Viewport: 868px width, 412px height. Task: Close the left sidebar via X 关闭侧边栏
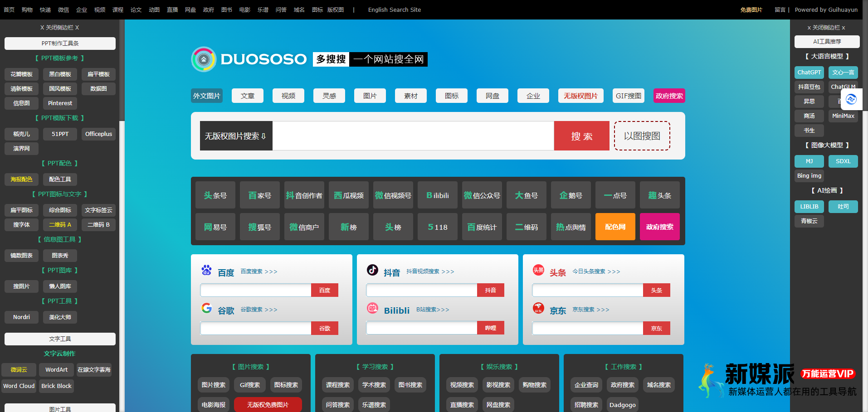coord(60,27)
